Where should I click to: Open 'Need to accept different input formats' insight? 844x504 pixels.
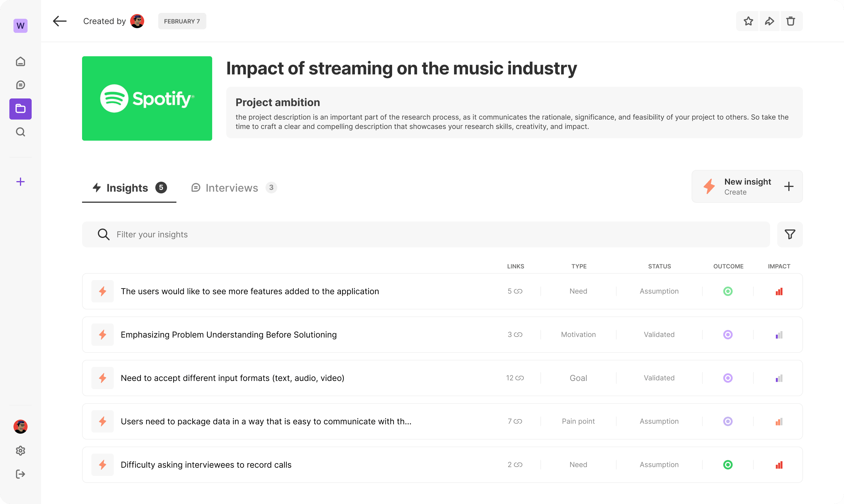point(442,378)
